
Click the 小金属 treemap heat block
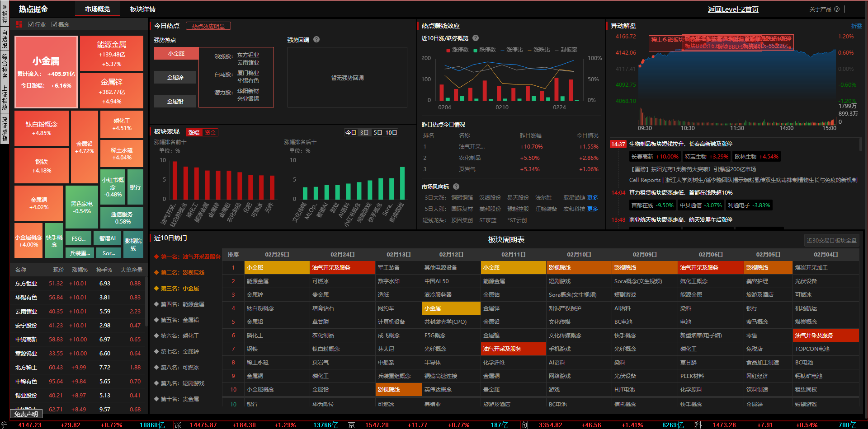tap(46, 72)
